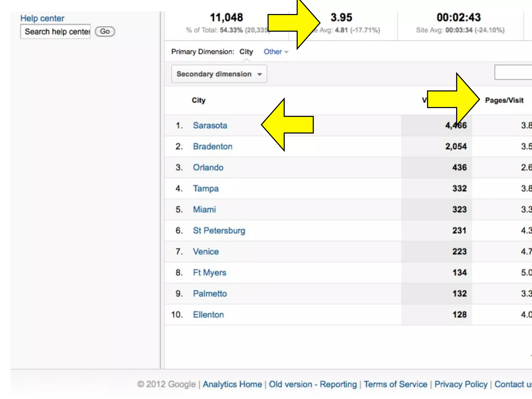This screenshot has width=532, height=399.
Task: Select the City primary dimension tab
Action: click(246, 52)
